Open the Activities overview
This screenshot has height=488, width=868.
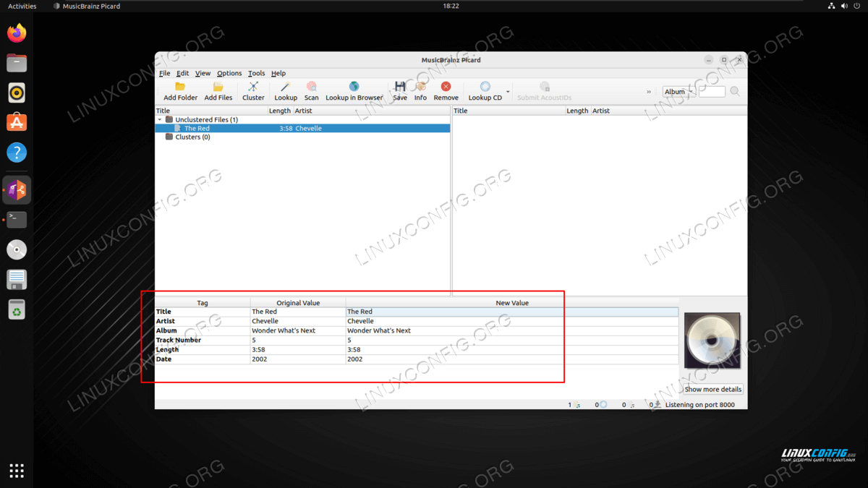click(22, 6)
